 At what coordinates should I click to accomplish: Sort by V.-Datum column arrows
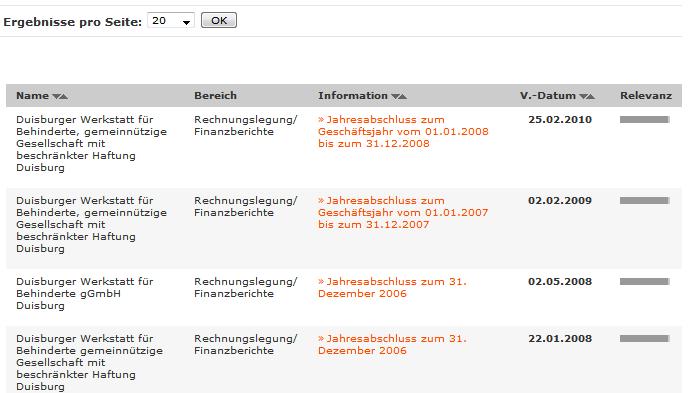click(587, 96)
